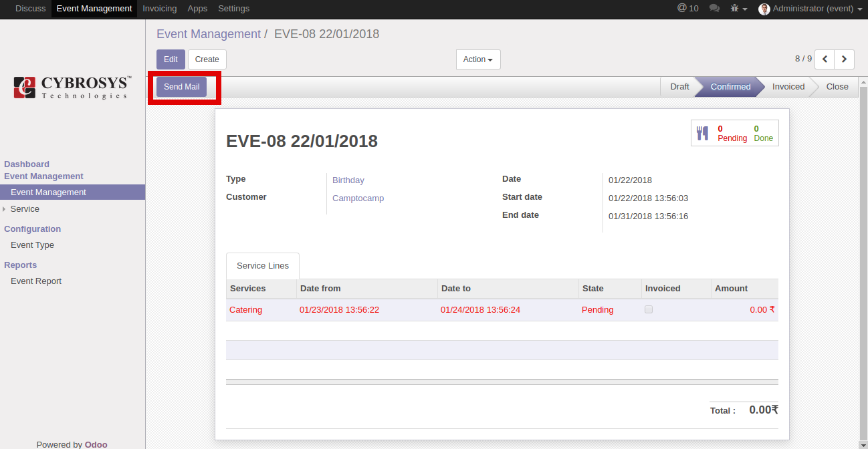The width and height of the screenshot is (868, 449).
Task: Click the Pending state cell
Action: [610, 310]
